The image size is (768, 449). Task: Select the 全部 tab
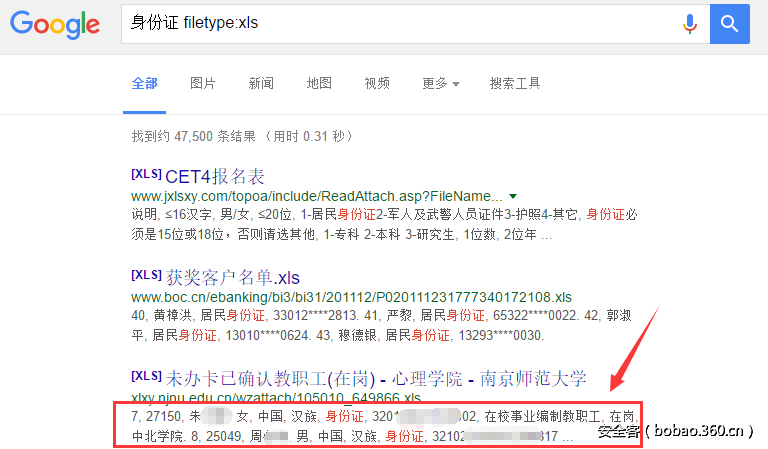pyautogui.click(x=144, y=83)
